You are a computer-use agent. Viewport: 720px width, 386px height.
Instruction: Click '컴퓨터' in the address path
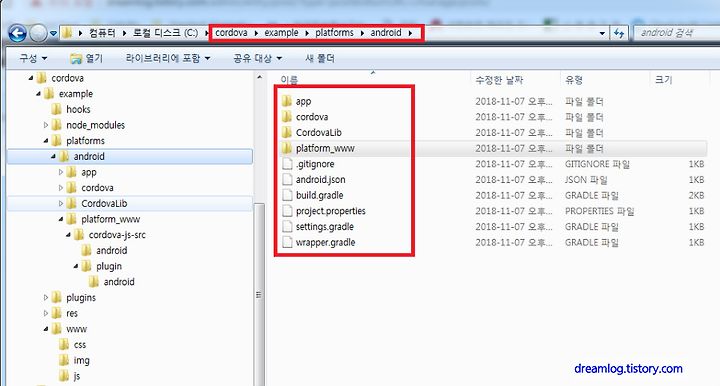tap(102, 33)
